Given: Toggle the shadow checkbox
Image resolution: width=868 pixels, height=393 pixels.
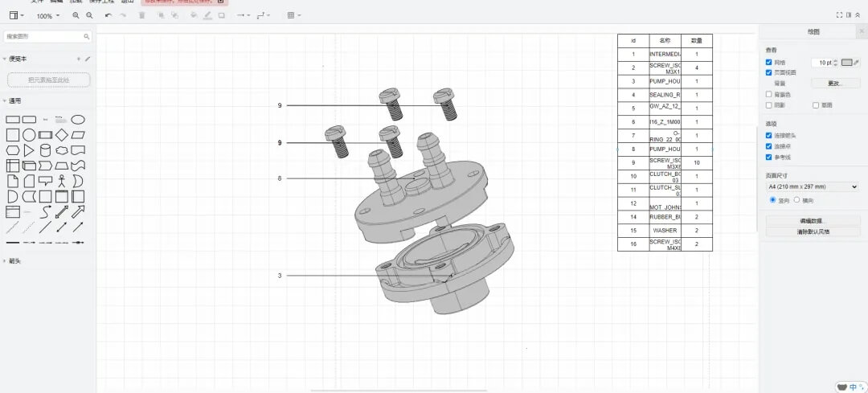Looking at the screenshot, I should click(x=768, y=105).
